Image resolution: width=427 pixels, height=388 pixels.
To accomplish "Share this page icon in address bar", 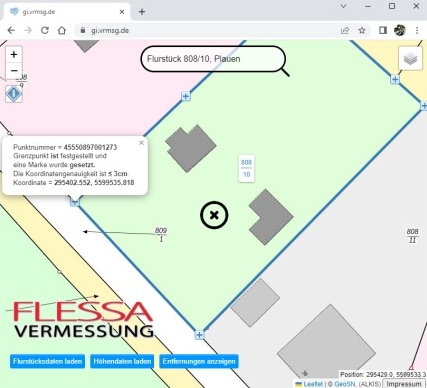I will [345, 30].
